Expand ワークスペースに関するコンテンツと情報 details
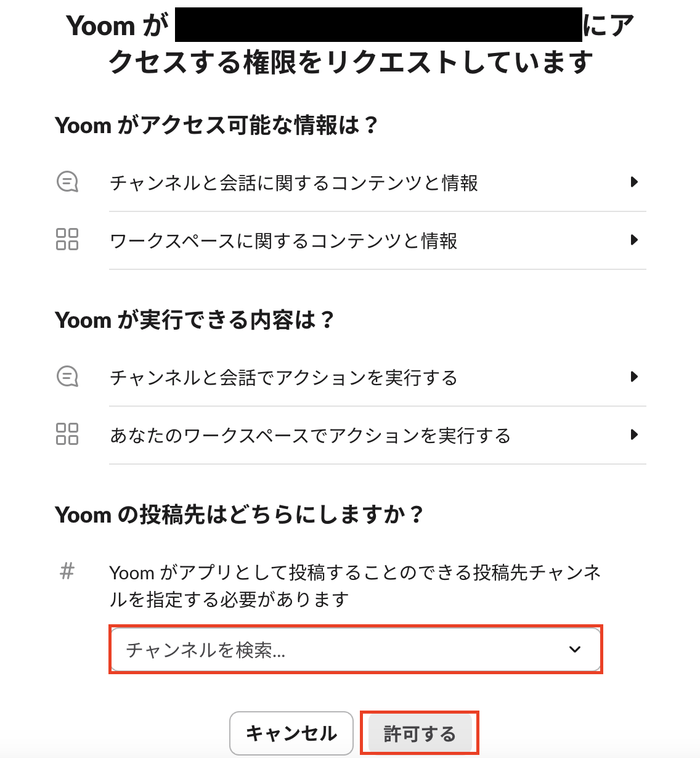Viewport: 700px width, 758px height. pyautogui.click(x=635, y=240)
